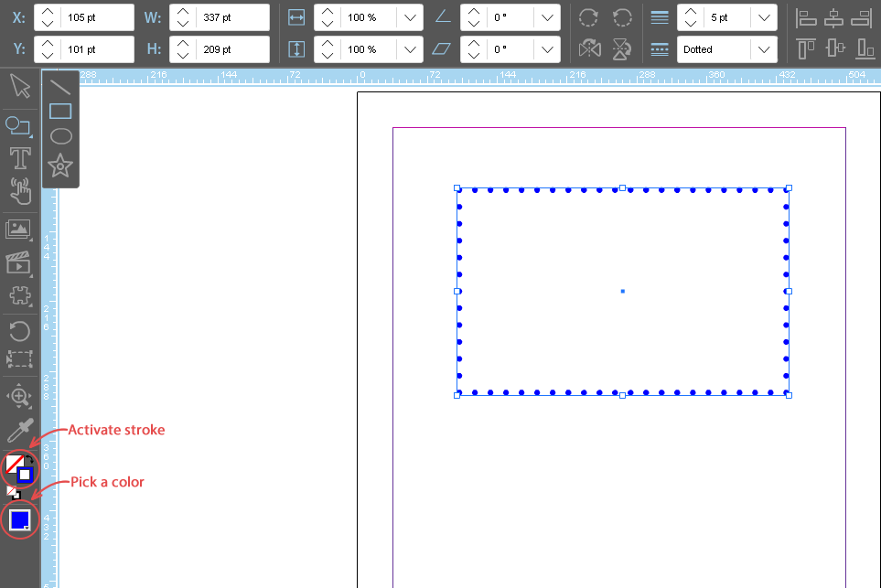Select the Image frame tool
The image size is (881, 588).
tap(19, 229)
